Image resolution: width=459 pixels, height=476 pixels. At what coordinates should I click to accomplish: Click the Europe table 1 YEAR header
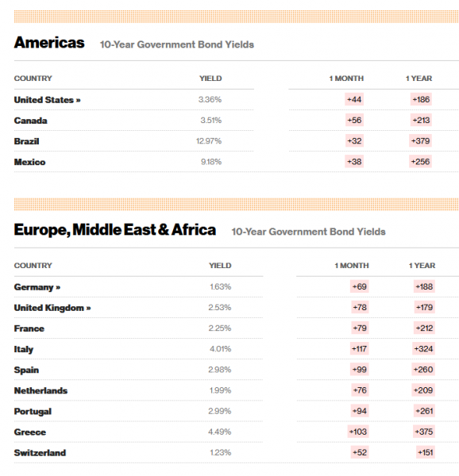point(422,266)
